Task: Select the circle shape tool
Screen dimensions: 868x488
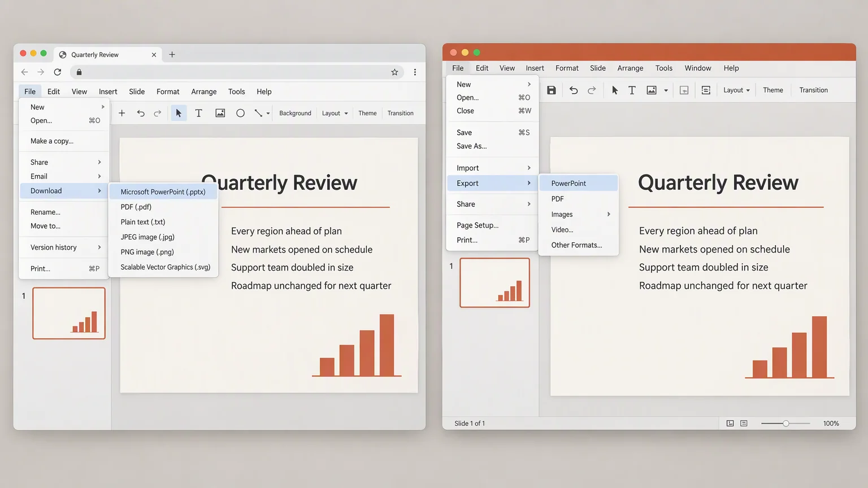Action: (240, 113)
